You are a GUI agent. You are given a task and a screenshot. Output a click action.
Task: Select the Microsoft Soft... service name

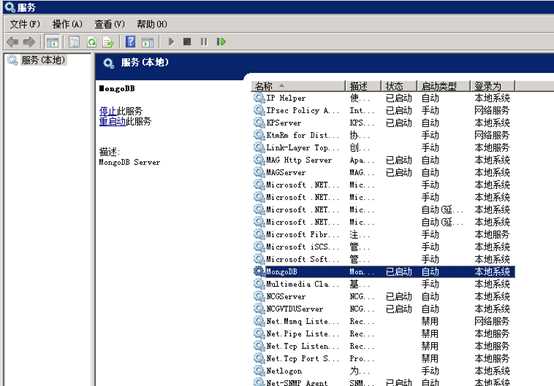303,259
